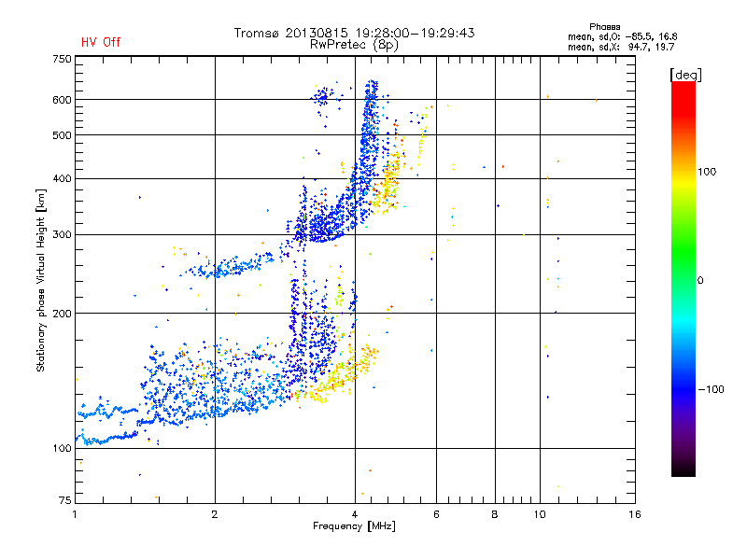This screenshot has height=560, width=747.
Task: Click the 'mean, sd,O: -85.5, 16.8' line
Action: 622,36
